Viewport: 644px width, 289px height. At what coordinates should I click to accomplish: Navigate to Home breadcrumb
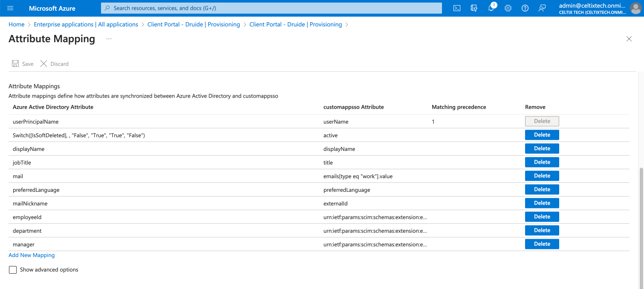pyautogui.click(x=17, y=24)
